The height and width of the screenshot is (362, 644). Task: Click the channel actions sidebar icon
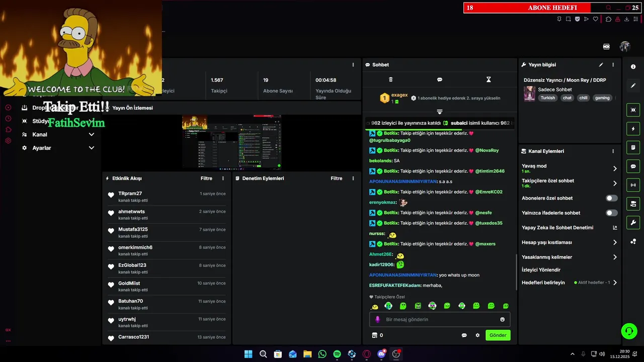[633, 204]
